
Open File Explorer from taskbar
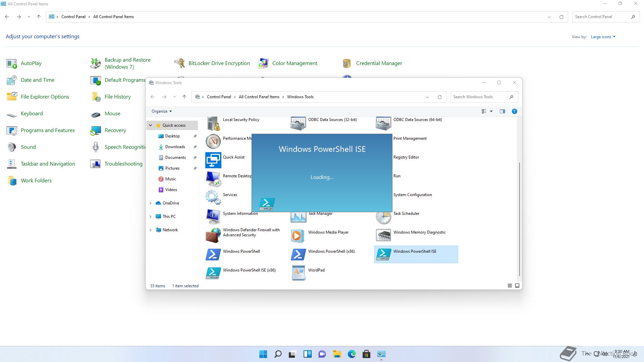pyautogui.click(x=337, y=354)
